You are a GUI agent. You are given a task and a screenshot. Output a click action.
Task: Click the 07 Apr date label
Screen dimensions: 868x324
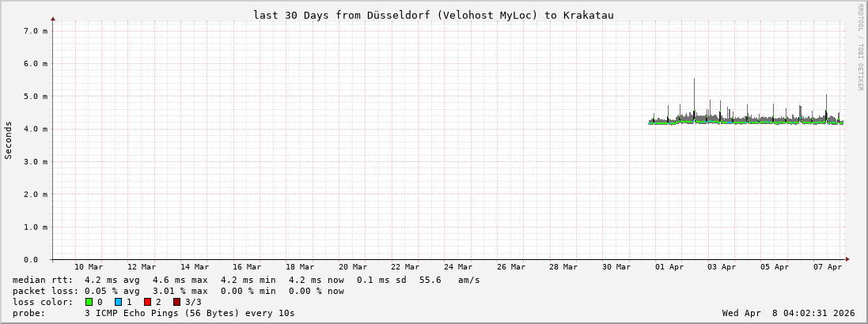[x=828, y=267]
